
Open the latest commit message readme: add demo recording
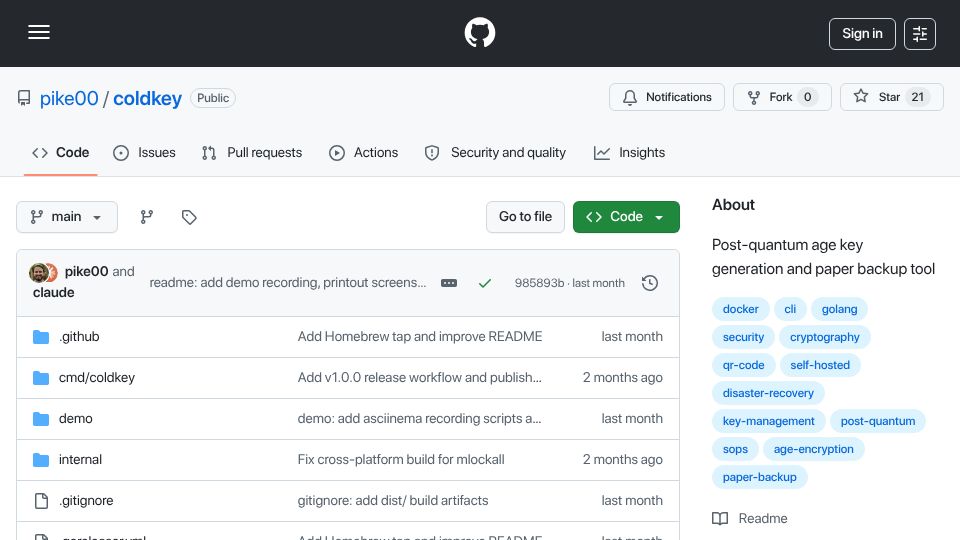point(288,283)
